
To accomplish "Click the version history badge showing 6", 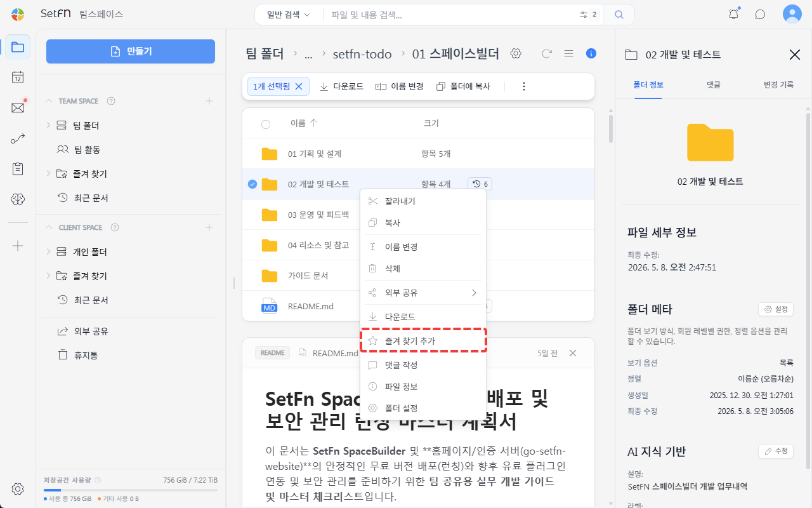I will coord(480,184).
